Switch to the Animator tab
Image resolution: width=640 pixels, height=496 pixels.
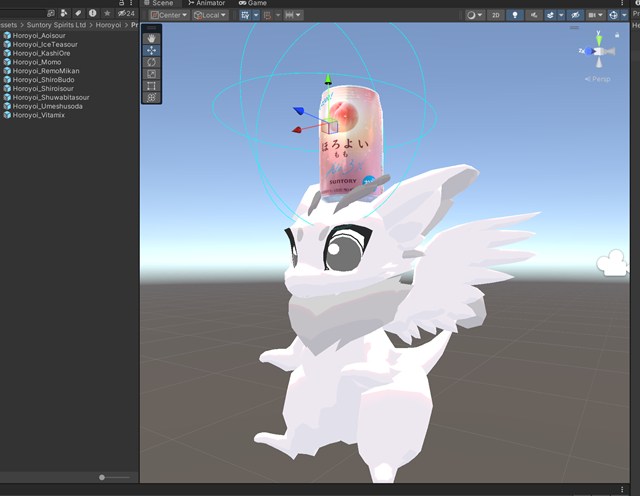tap(207, 3)
